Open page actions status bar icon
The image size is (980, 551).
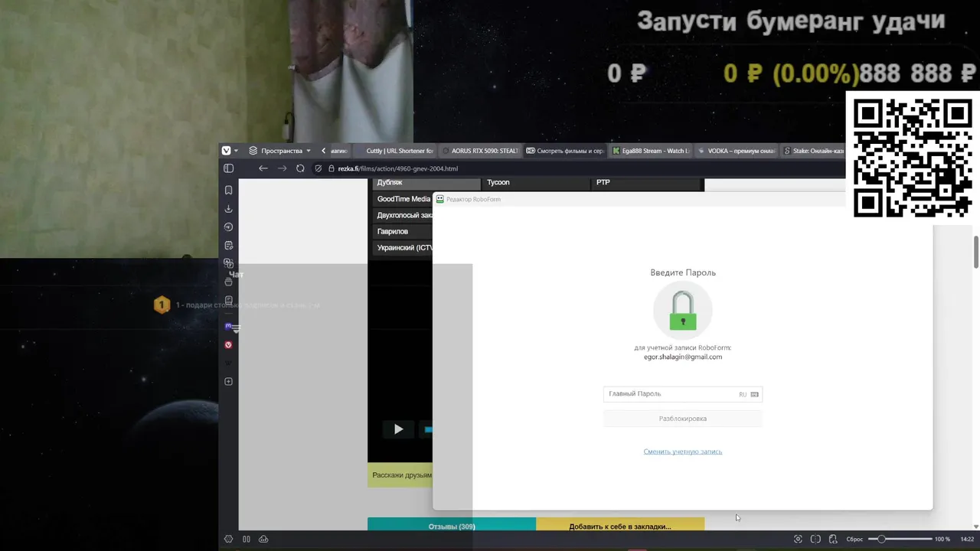click(833, 539)
